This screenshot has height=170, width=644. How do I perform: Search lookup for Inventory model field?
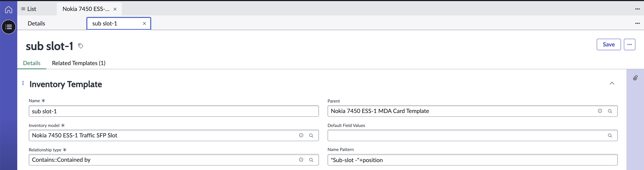click(x=311, y=135)
